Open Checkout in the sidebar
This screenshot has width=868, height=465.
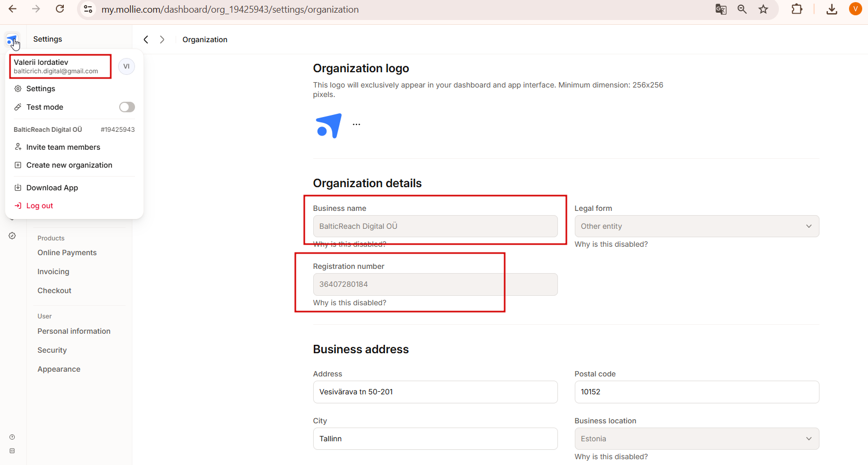[x=54, y=290]
